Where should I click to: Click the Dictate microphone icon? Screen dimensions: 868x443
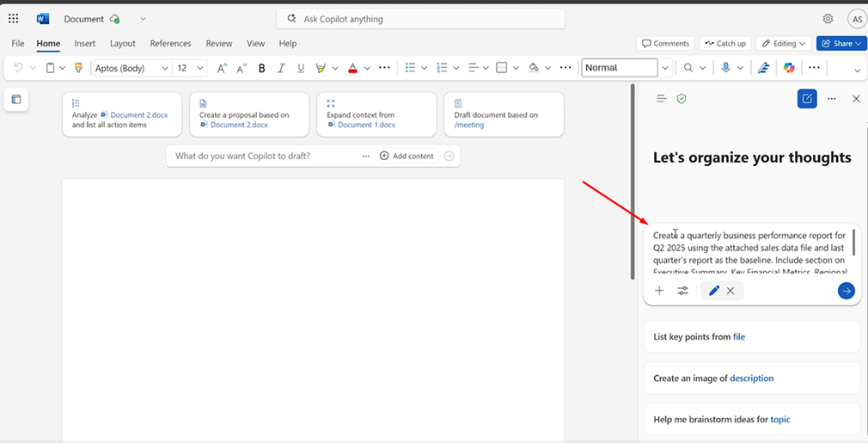(726, 68)
